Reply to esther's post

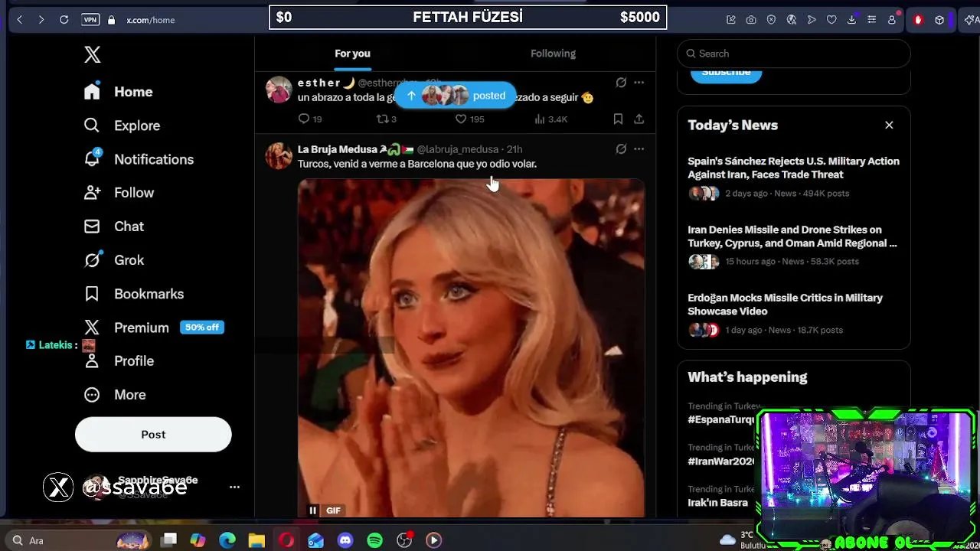click(x=310, y=119)
